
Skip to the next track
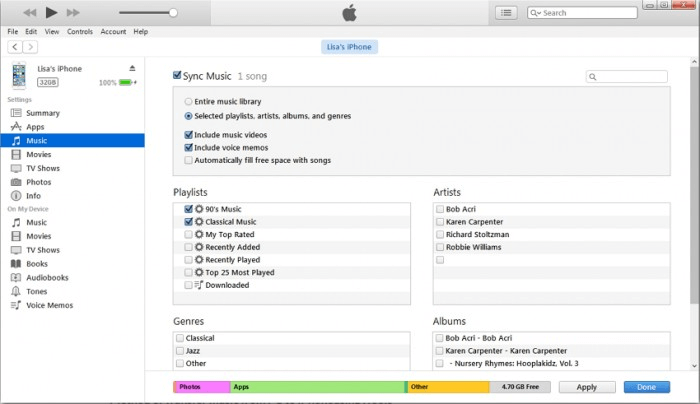coord(74,13)
